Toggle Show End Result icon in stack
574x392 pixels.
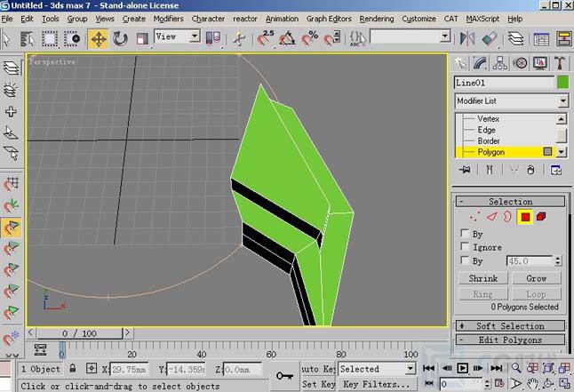pyautogui.click(x=490, y=170)
